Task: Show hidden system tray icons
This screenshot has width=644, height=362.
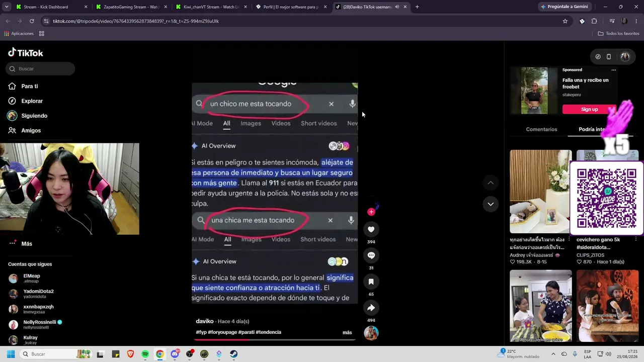Action: [553, 354]
